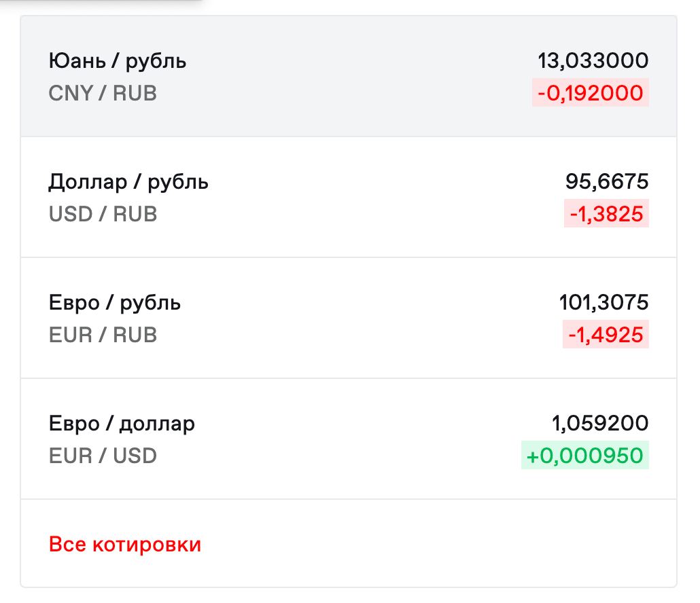The image size is (700, 603).
Task: Select the 101,3075 euro rate value
Action: click(603, 303)
